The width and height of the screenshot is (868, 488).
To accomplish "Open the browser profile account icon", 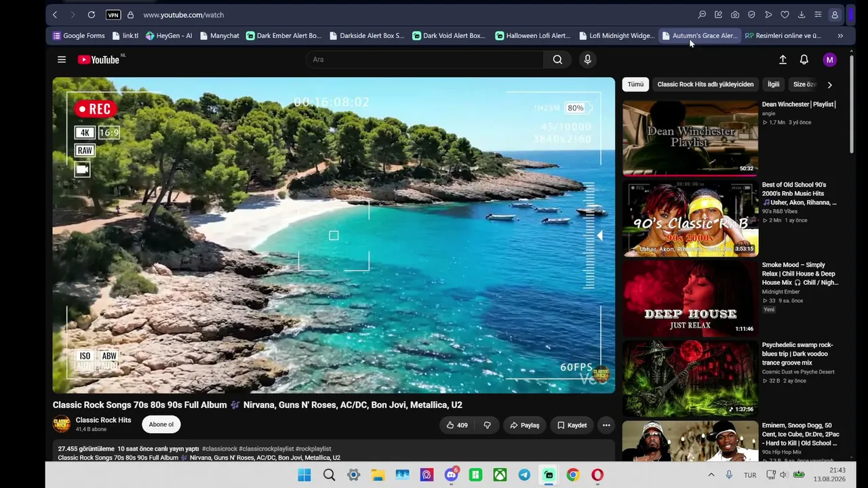I will [x=835, y=15].
